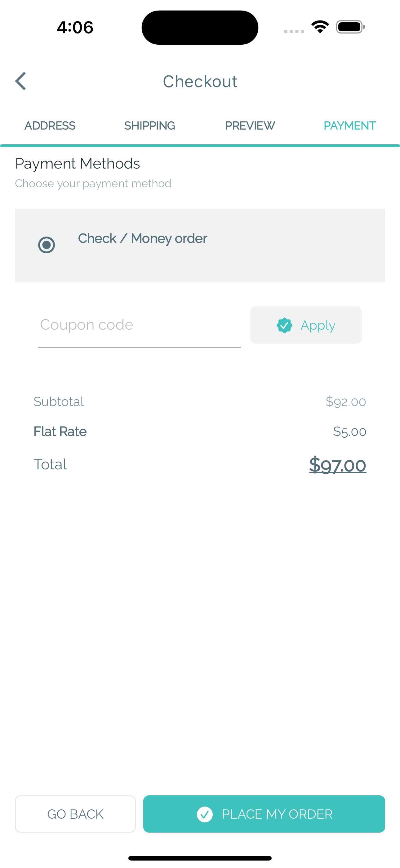Tap the back chevron arrow
Screen dimensions: 400x868
pos(21,81)
